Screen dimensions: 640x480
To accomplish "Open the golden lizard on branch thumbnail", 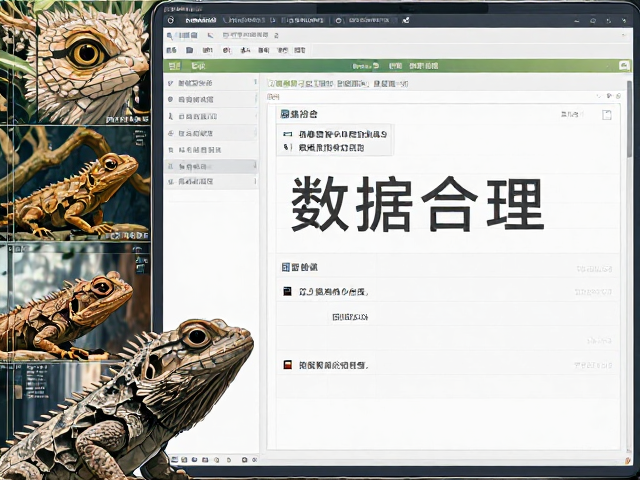I will tap(76, 183).
